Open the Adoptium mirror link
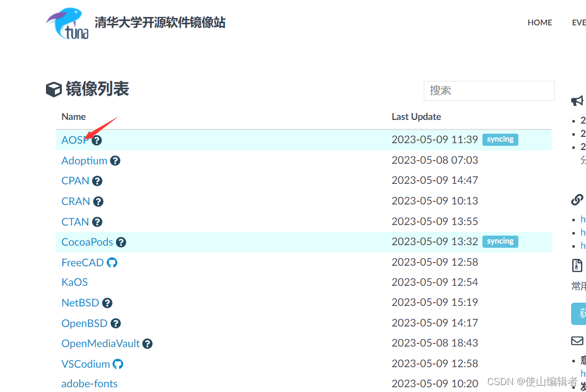Screen dimensions: 586x392 pos(84,161)
